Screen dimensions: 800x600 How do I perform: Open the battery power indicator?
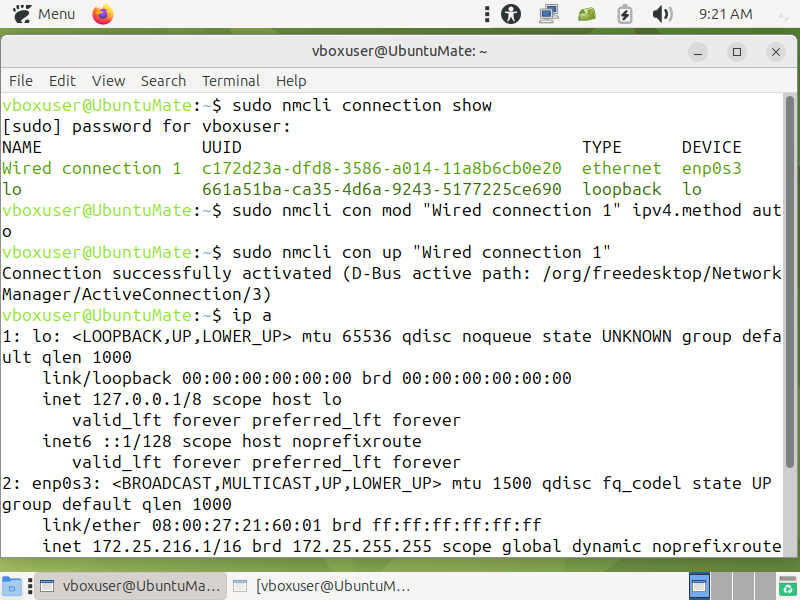point(624,14)
